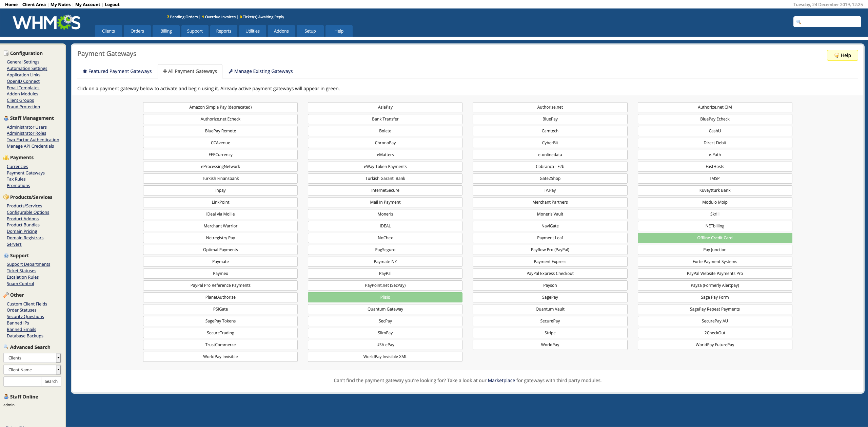Image resolution: width=868 pixels, height=427 pixels.
Task: Select the Offline Credit Card gateway
Action: 715,238
